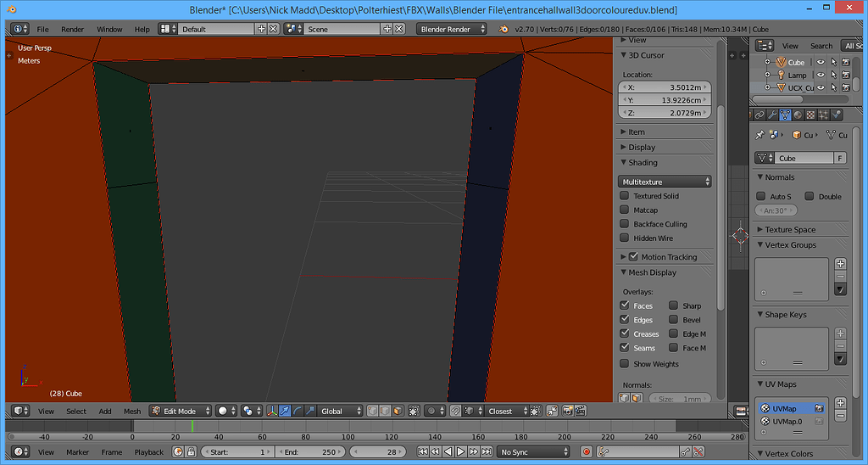Enable Hidden Wire checkbox
The width and height of the screenshot is (868, 465).
pos(625,238)
